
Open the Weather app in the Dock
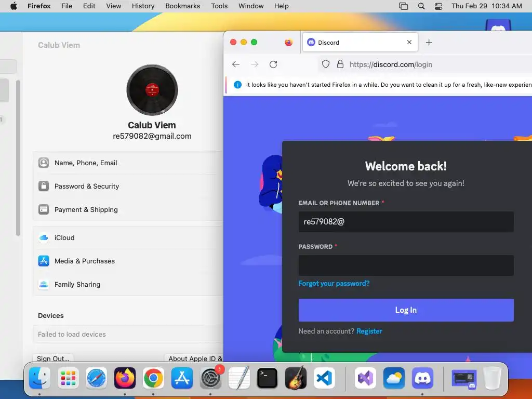[x=394, y=378]
